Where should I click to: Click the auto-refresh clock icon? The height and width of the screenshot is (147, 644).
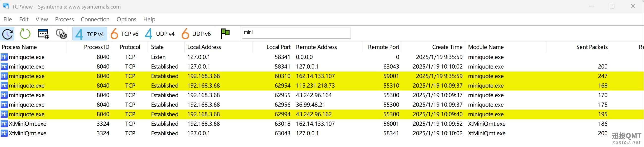(7, 34)
